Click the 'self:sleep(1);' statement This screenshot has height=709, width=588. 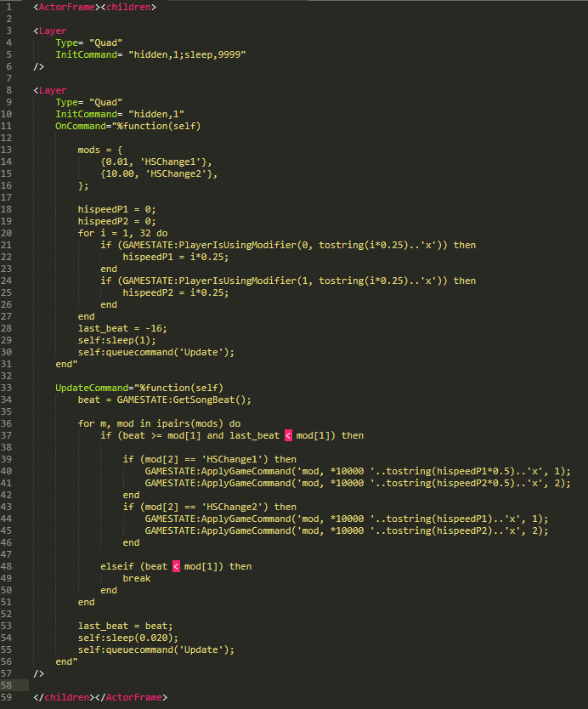pyautogui.click(x=116, y=341)
